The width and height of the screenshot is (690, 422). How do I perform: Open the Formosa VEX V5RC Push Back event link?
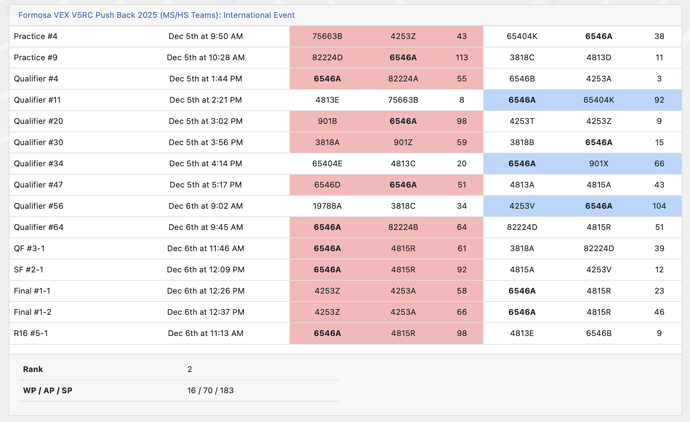click(156, 15)
